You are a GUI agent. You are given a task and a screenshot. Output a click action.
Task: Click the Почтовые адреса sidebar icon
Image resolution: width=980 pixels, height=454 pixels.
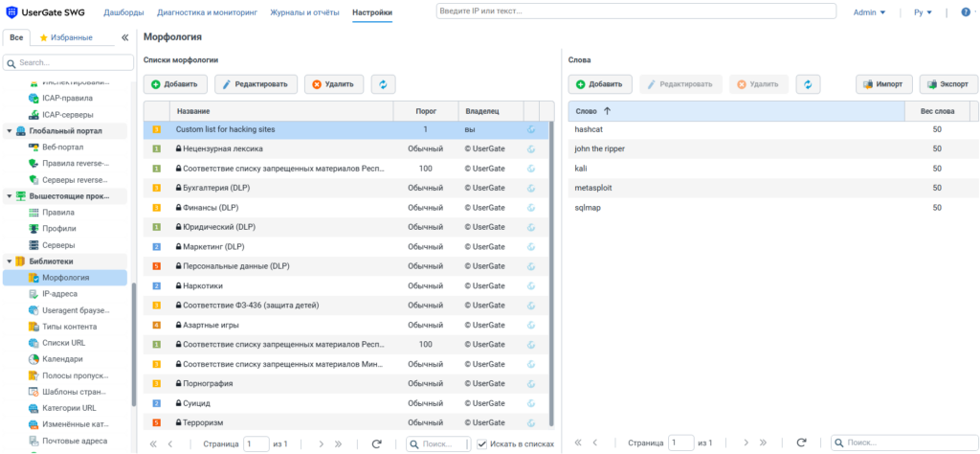(x=33, y=441)
